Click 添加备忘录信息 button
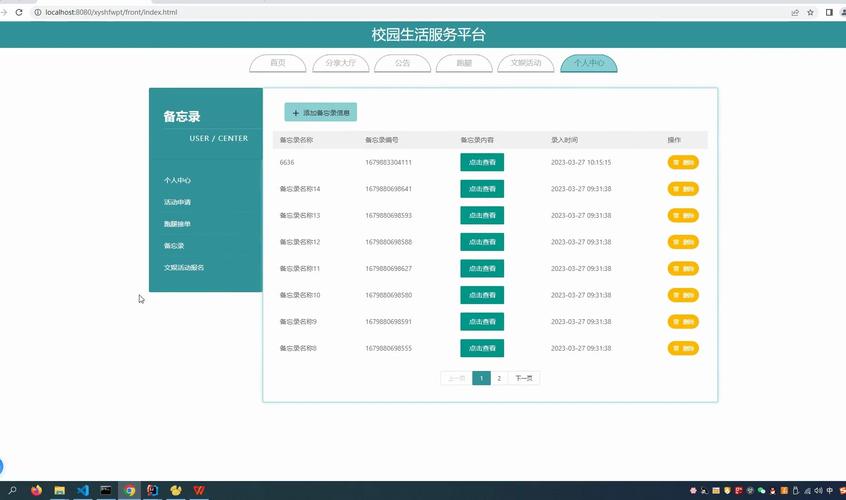This screenshot has width=846, height=500. [320, 113]
